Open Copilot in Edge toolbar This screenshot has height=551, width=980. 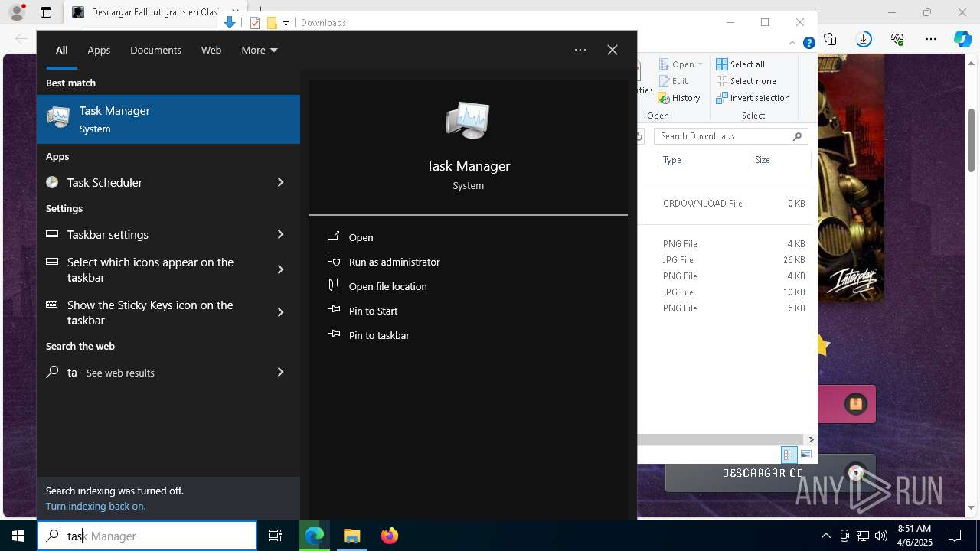click(x=963, y=39)
